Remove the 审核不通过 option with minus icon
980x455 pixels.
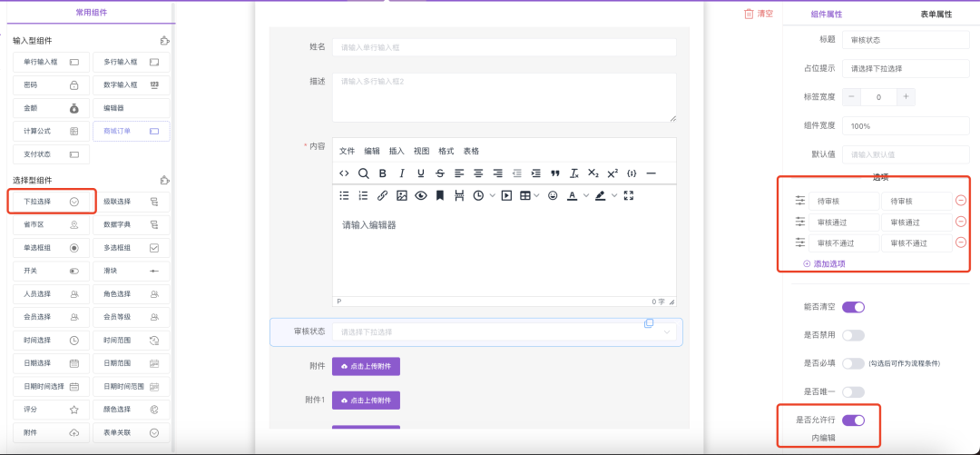tap(961, 242)
